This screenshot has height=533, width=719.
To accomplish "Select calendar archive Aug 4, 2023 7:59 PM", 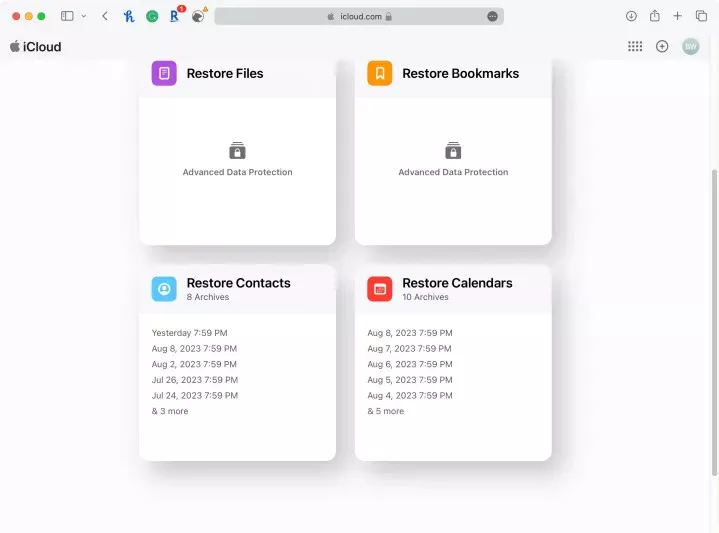I will (x=410, y=395).
